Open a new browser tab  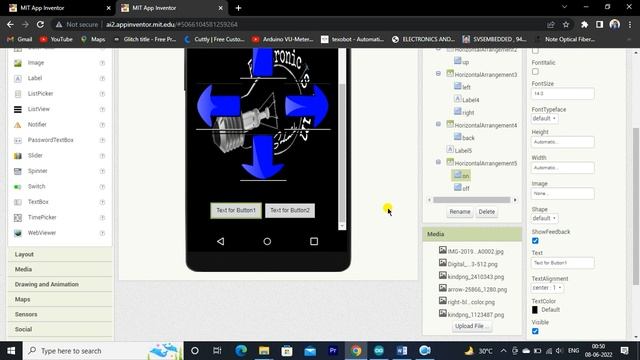[x=238, y=8]
